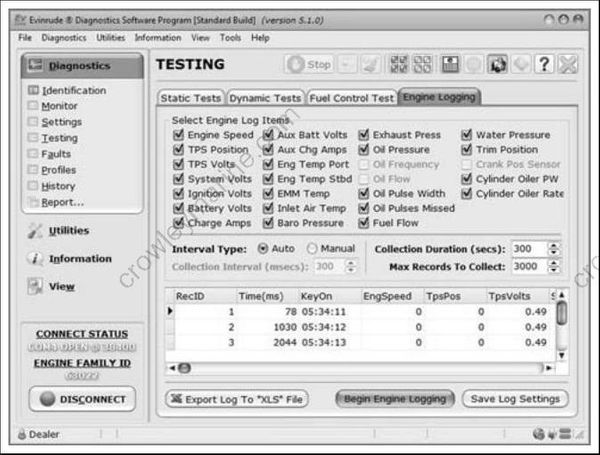Enable the Oil Frequency checkbox
600x455 pixels.
point(365,165)
